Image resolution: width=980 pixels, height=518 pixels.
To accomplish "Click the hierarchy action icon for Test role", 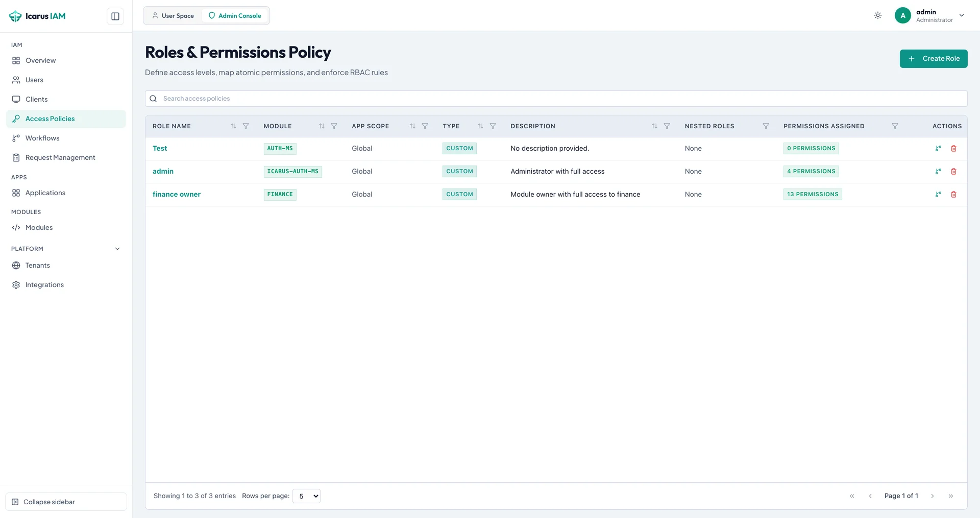I will pos(938,149).
